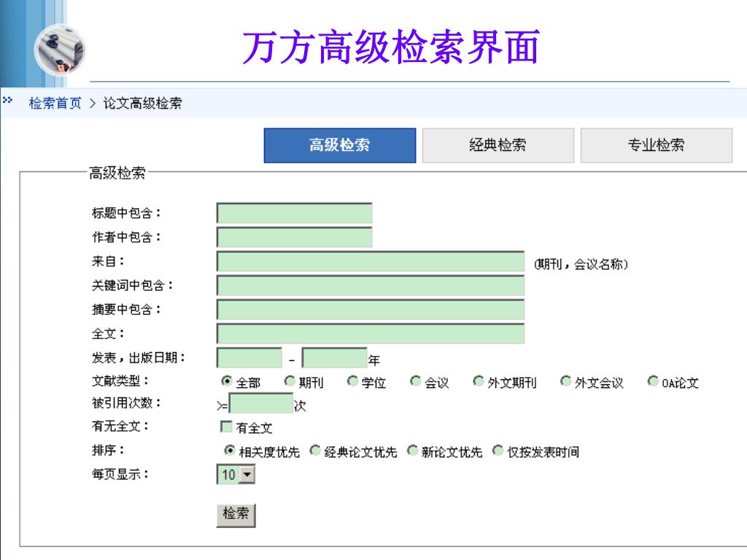Viewport: 747px width, 560px height.
Task: Select the 会议 document type radio
Action: (415, 381)
